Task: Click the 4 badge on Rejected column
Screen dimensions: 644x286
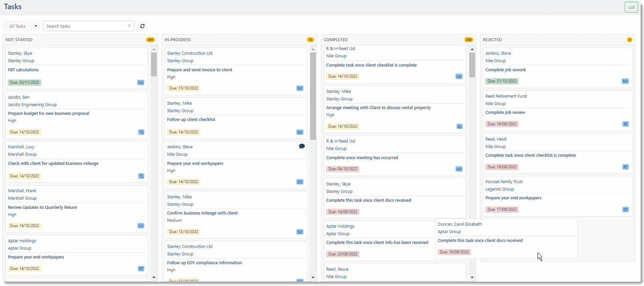Action: pyautogui.click(x=629, y=39)
